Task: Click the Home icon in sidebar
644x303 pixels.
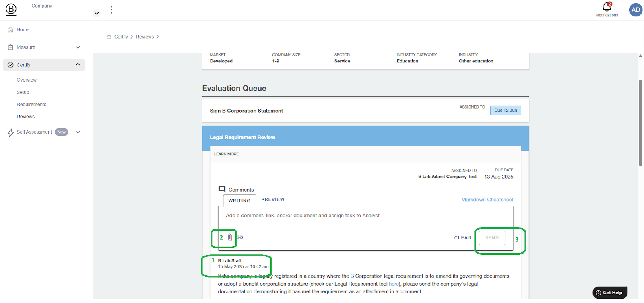Action: pyautogui.click(x=10, y=30)
